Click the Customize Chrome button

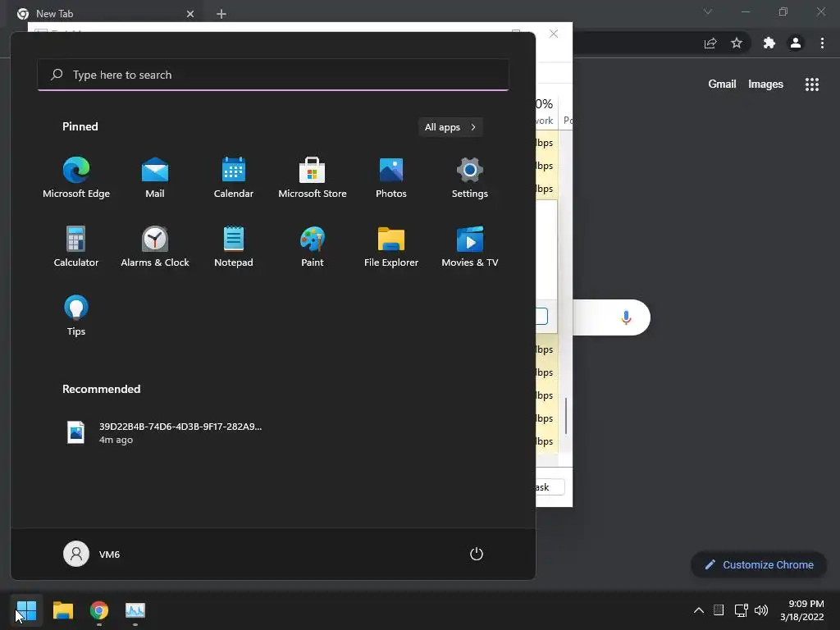point(759,564)
